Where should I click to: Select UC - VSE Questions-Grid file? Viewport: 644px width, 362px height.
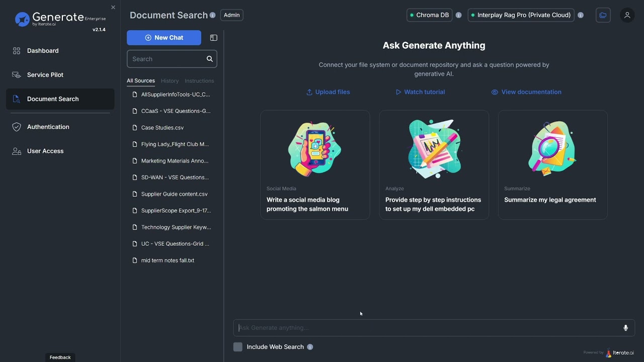pos(172,244)
